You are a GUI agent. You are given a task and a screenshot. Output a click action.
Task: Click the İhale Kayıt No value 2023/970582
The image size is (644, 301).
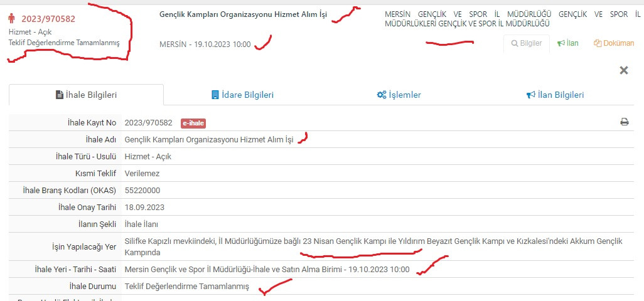[x=149, y=123]
